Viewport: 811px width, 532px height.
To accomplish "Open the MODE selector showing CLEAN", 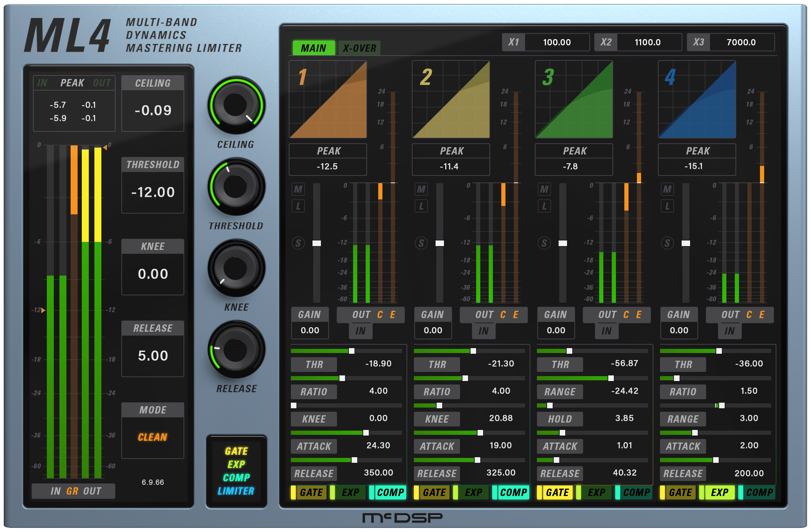I will point(153,437).
